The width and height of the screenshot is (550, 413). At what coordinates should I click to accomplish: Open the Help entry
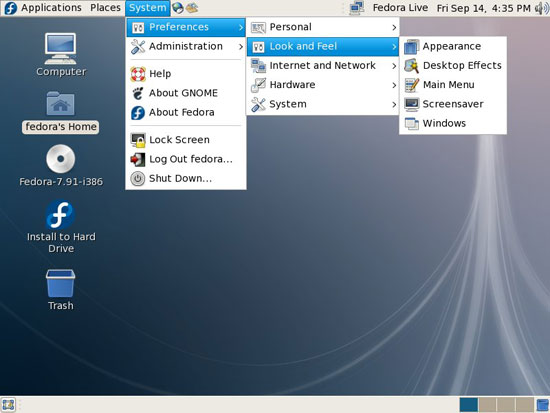tap(186, 74)
